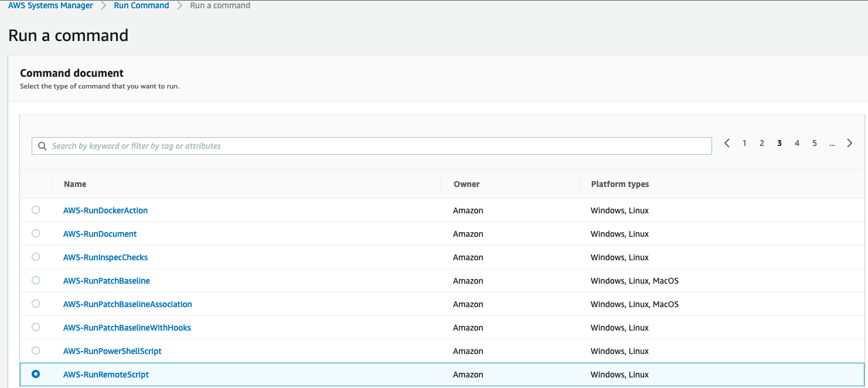Select the AWS-RunPowerShellScript radio button
868x388 pixels.
tap(36, 350)
